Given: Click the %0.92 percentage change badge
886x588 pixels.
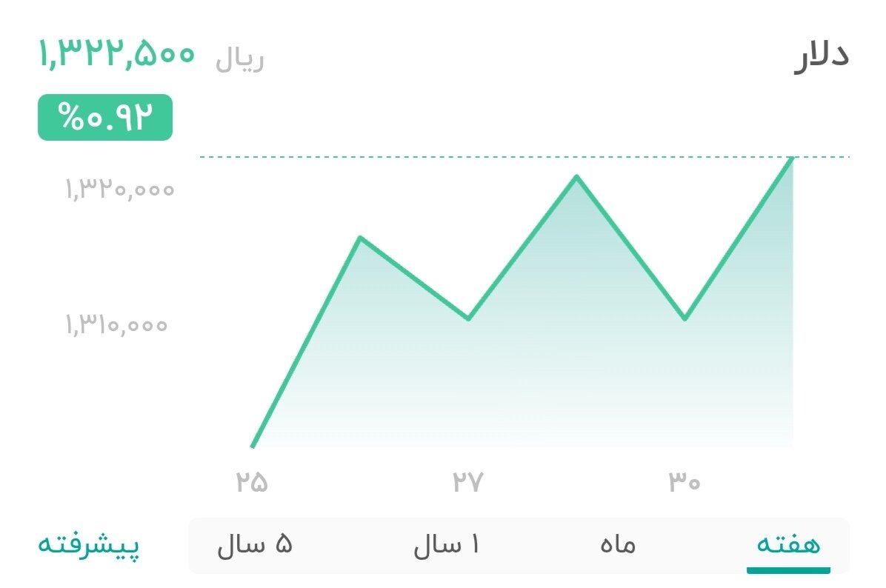Looking at the screenshot, I should (x=104, y=117).
